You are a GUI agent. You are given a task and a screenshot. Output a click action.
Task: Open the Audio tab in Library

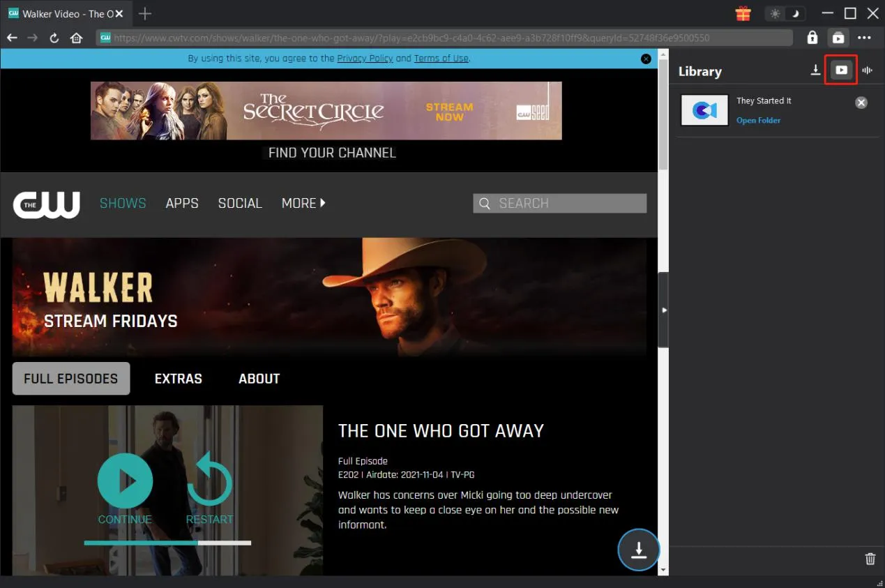pyautogui.click(x=868, y=70)
